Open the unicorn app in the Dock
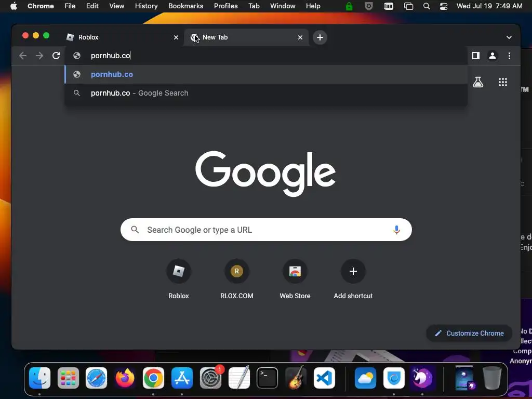The width and height of the screenshot is (532, 399). click(422, 378)
